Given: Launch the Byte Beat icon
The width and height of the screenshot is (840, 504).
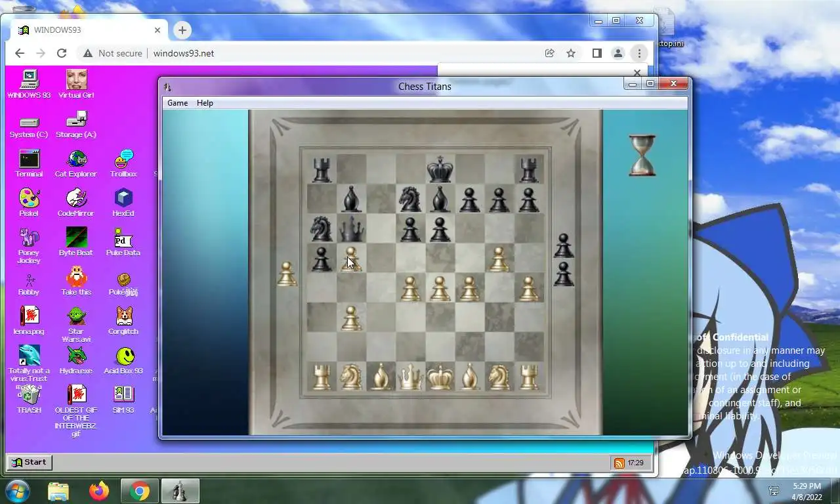Looking at the screenshot, I should [76, 242].
